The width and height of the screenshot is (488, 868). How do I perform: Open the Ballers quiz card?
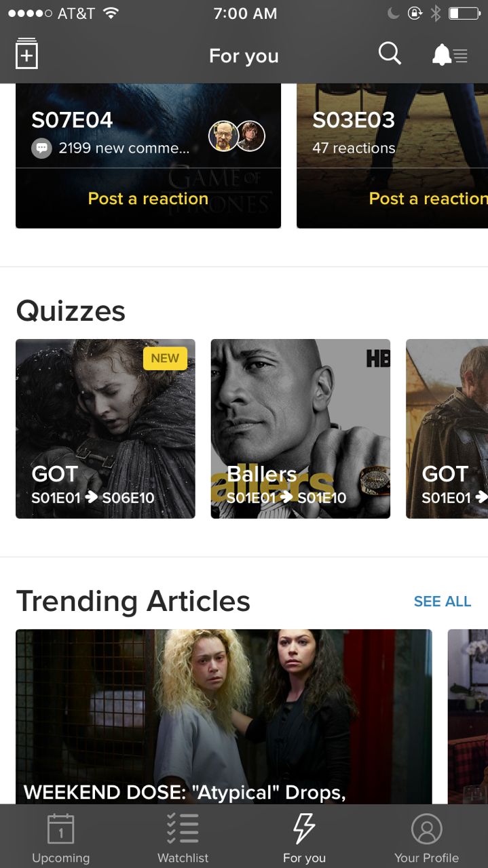pos(300,429)
